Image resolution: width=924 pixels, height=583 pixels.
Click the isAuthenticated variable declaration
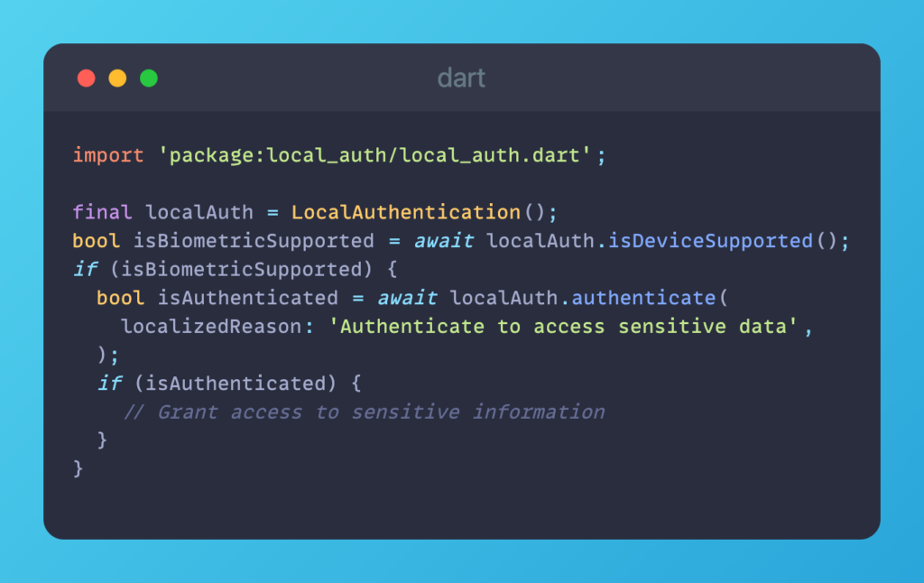tap(247, 298)
